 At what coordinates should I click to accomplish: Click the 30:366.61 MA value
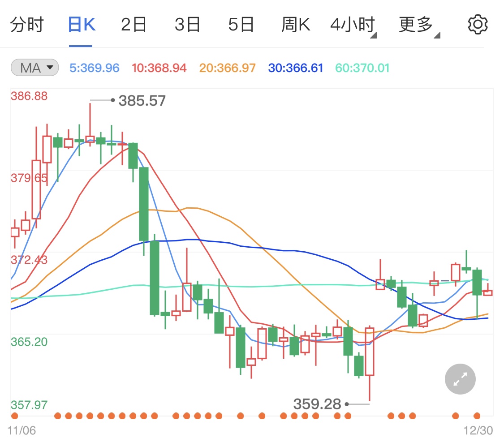[296, 68]
